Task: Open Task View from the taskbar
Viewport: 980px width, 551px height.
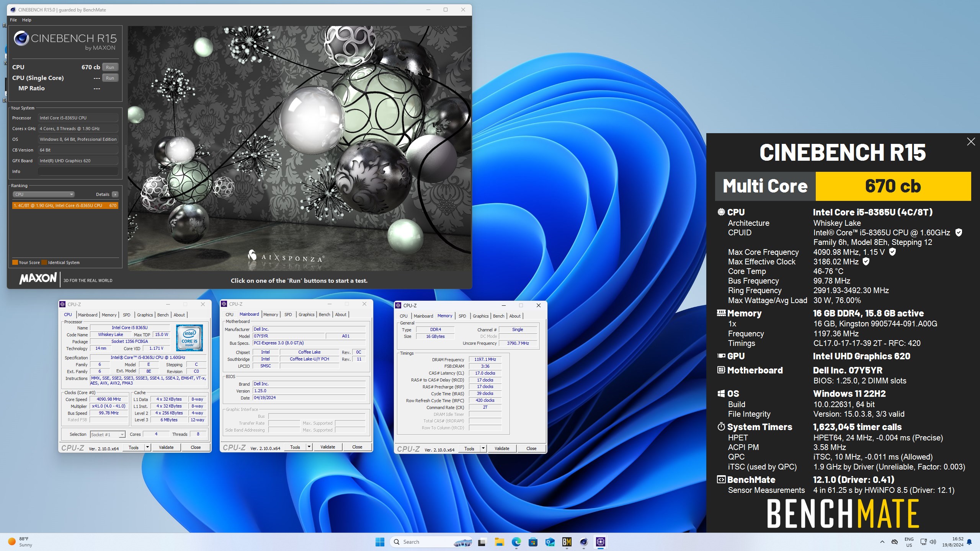Action: pos(482,542)
